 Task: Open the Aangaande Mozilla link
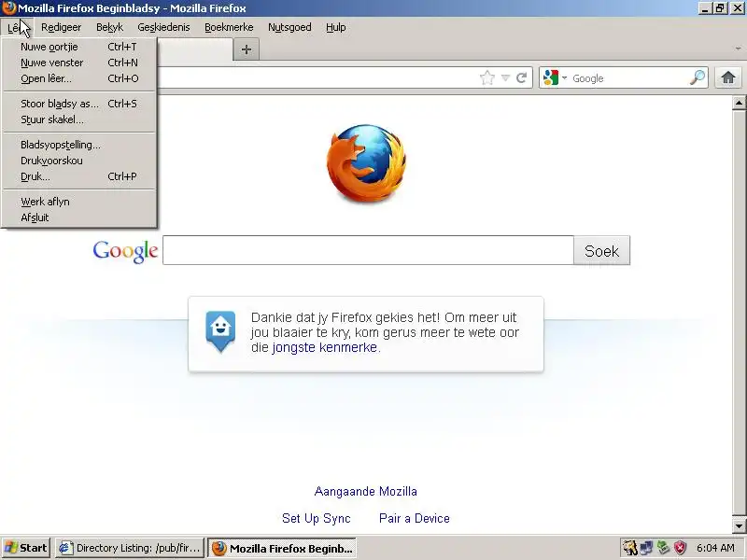366,492
